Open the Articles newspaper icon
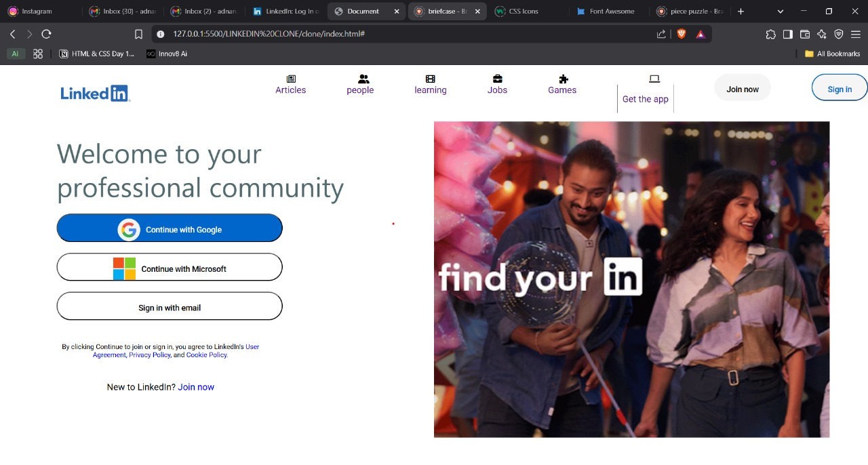 [x=291, y=79]
